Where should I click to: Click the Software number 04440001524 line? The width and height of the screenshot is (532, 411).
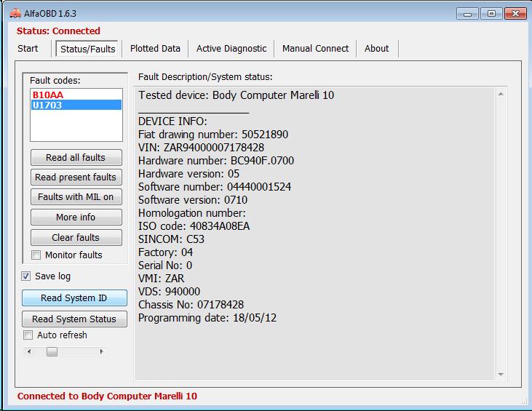215,187
